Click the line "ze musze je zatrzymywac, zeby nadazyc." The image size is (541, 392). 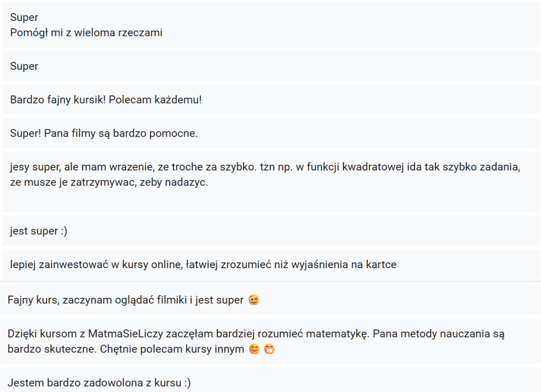click(109, 182)
